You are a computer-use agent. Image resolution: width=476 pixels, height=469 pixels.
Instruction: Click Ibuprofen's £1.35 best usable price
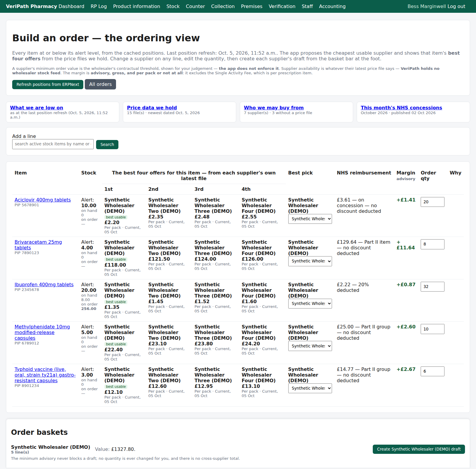[112, 307]
